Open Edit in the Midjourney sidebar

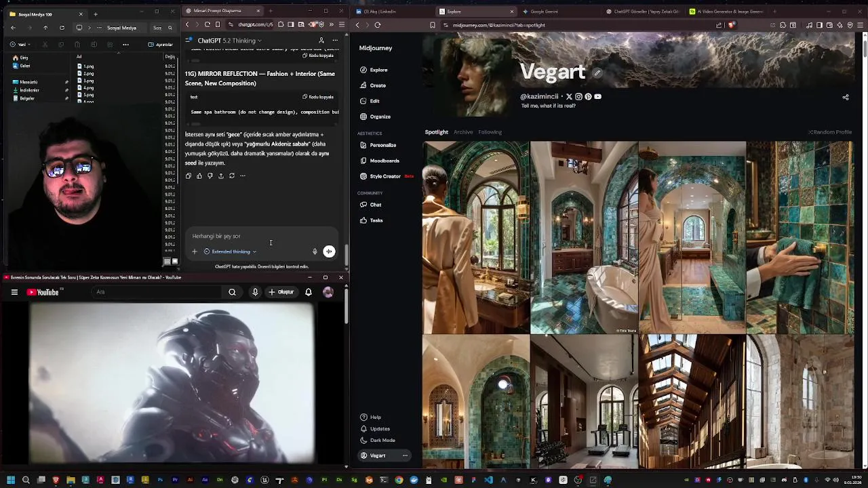pyautogui.click(x=370, y=101)
